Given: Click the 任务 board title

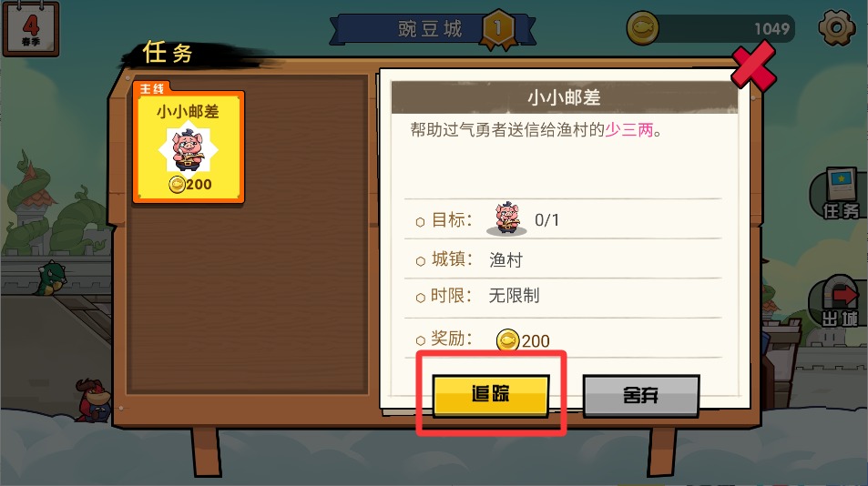Looking at the screenshot, I should [168, 53].
